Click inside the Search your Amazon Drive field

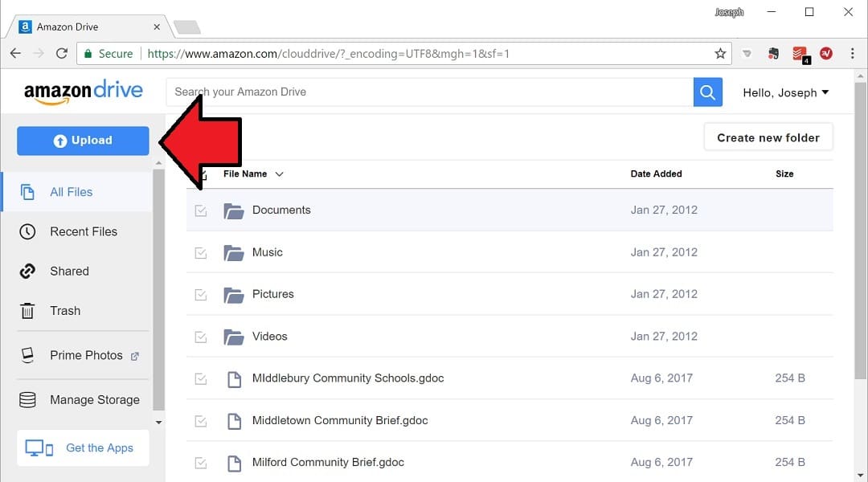tap(402, 92)
